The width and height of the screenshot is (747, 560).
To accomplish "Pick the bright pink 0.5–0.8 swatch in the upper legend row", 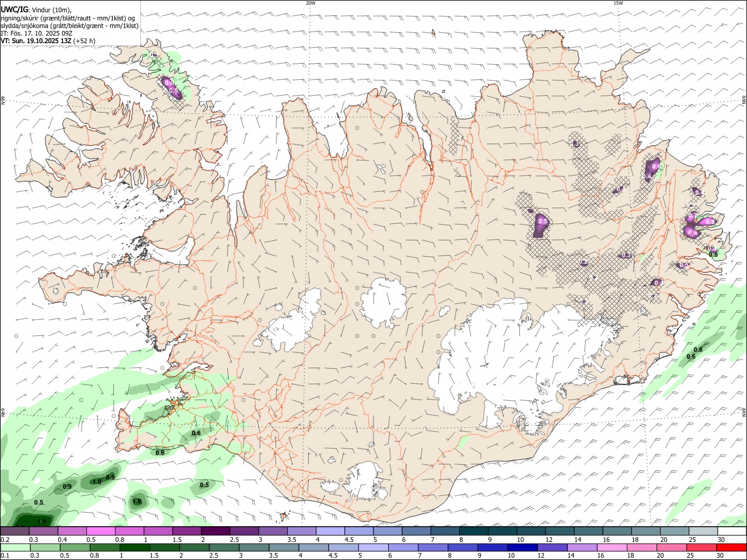I will (x=100, y=531).
